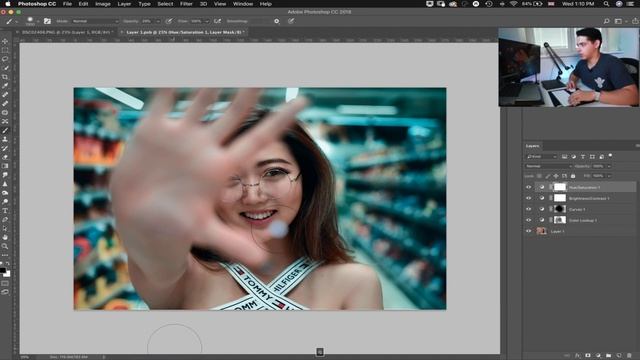640x360 pixels.
Task: Open layer blend mode Normal dropdown
Action: pos(549,166)
